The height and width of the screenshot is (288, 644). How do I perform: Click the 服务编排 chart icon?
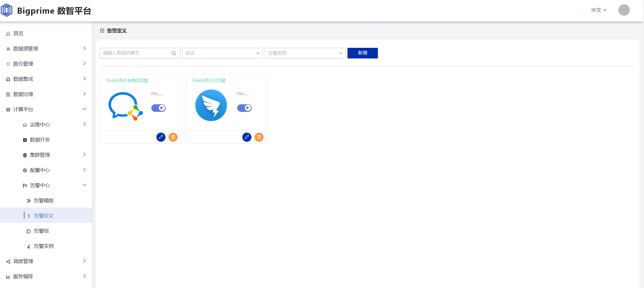(8, 277)
